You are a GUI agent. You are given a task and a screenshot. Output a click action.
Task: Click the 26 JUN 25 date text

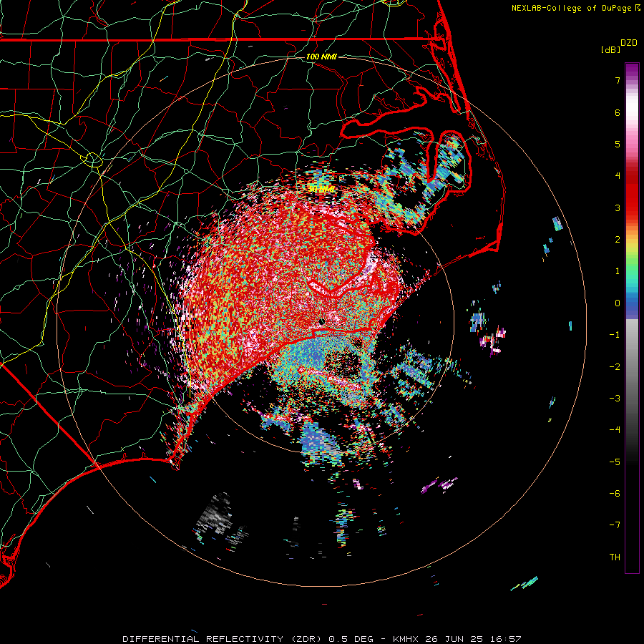[454, 639]
